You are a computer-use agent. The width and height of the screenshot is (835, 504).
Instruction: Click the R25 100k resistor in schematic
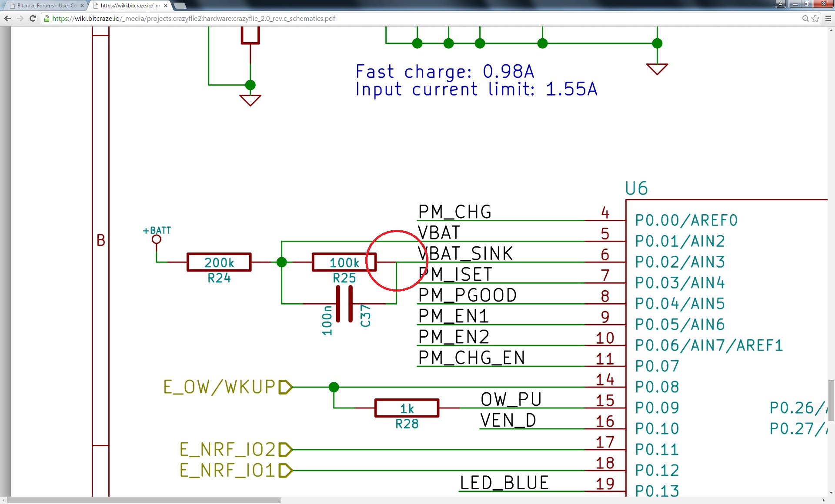[x=344, y=262]
